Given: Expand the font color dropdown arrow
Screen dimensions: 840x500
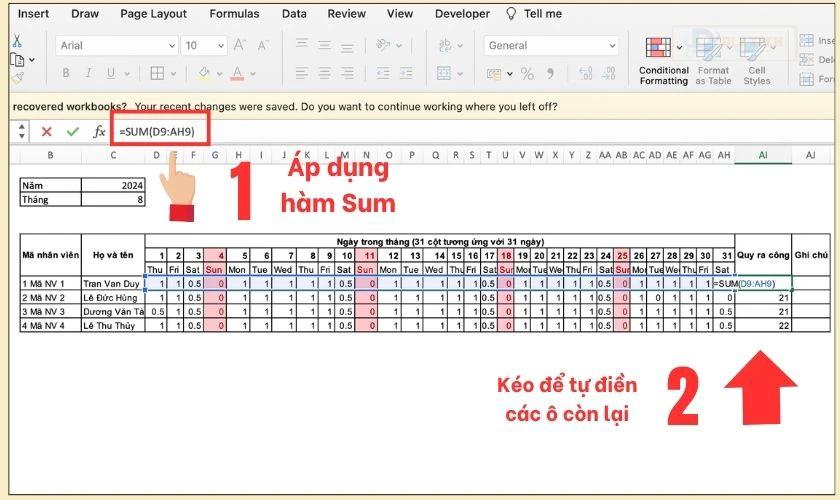Looking at the screenshot, I should point(253,73).
